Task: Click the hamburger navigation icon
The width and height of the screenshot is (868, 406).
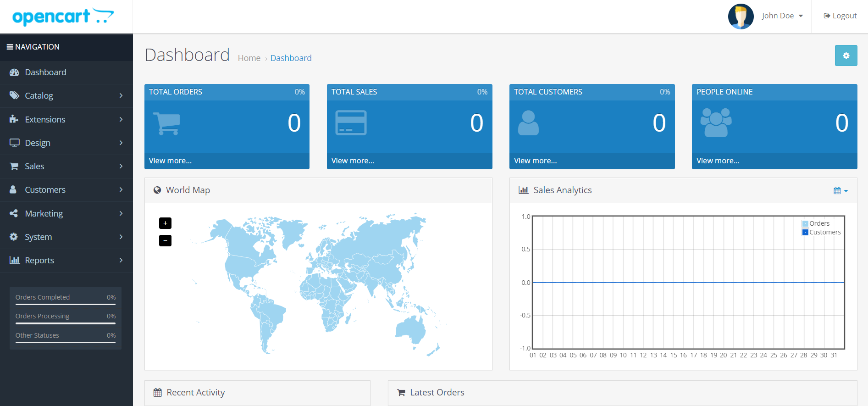Action: [x=10, y=47]
